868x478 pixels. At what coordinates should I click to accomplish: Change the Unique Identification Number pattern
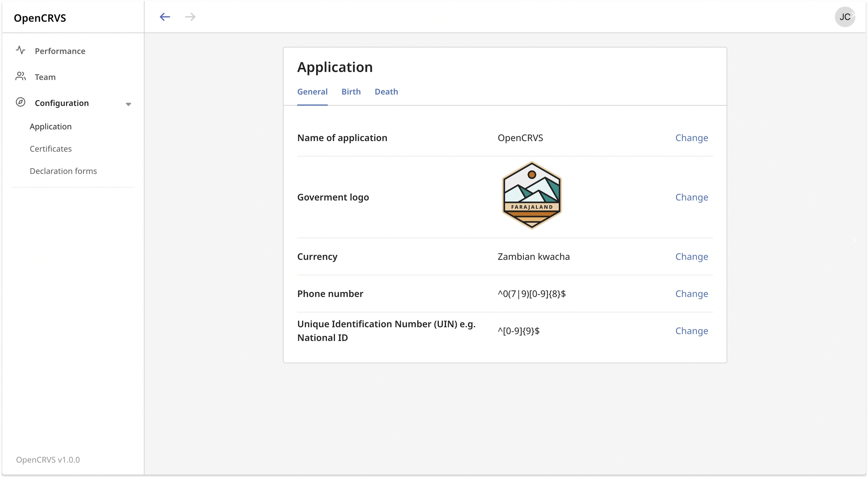pyautogui.click(x=691, y=331)
